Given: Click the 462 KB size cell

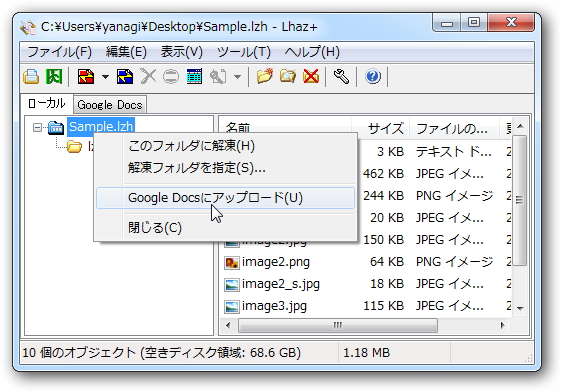Looking at the screenshot, I should [x=384, y=174].
